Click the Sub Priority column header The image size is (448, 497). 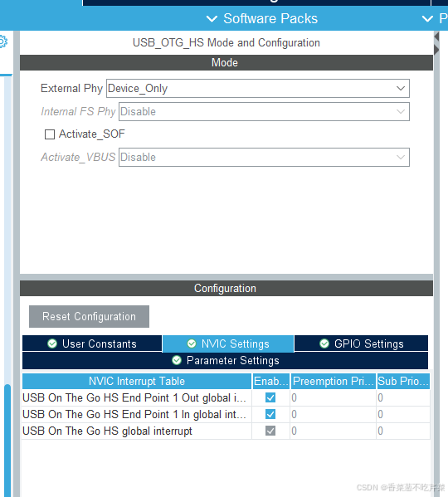tap(403, 382)
